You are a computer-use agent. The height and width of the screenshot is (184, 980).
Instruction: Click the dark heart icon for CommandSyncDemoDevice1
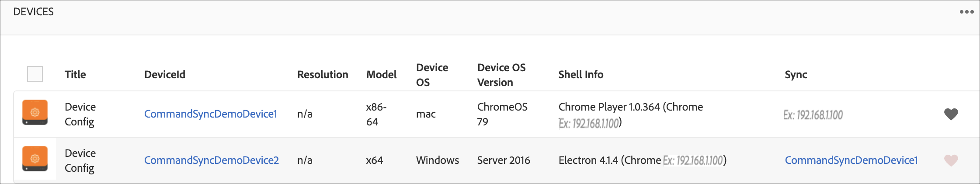pyautogui.click(x=951, y=114)
